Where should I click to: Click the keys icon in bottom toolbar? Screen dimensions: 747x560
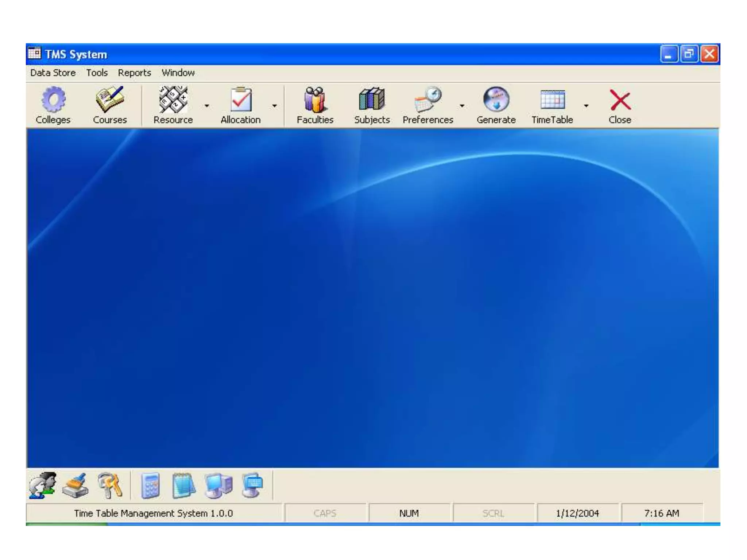coord(110,485)
